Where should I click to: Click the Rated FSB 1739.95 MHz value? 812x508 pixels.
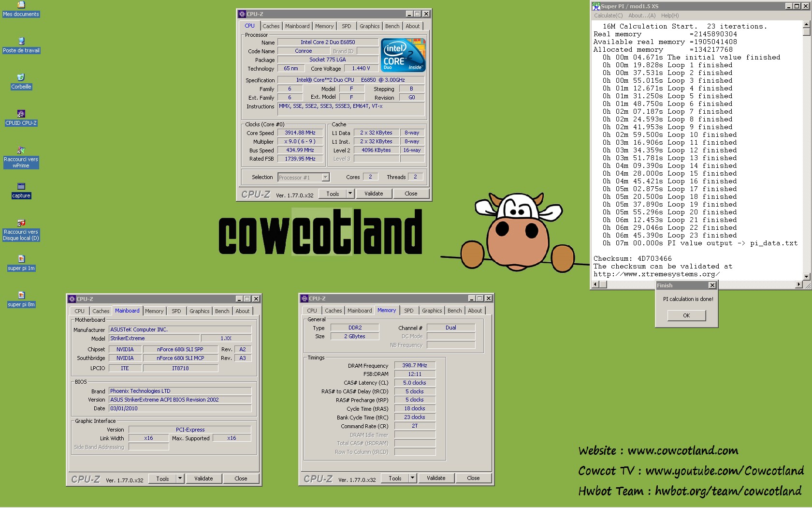(x=300, y=159)
